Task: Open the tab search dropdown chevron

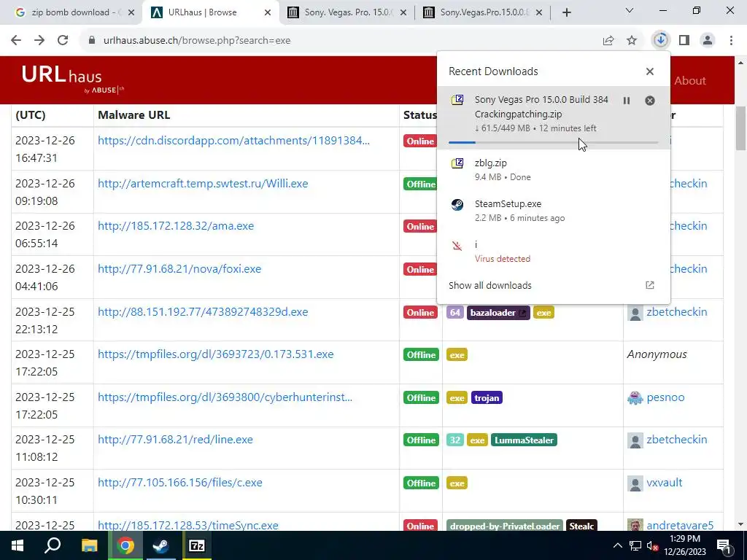Action: 630,10
